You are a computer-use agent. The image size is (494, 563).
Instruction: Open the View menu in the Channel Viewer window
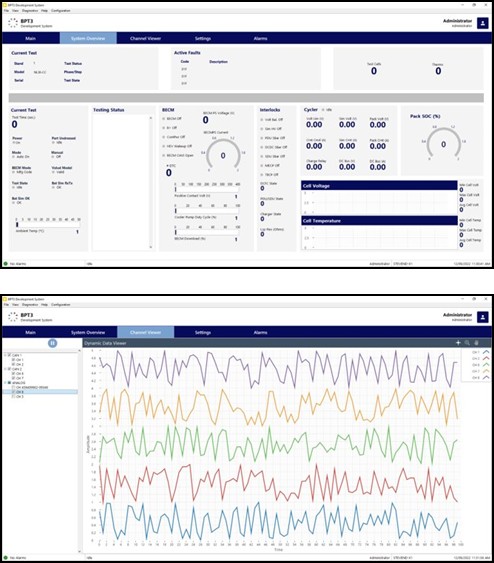[15, 304]
